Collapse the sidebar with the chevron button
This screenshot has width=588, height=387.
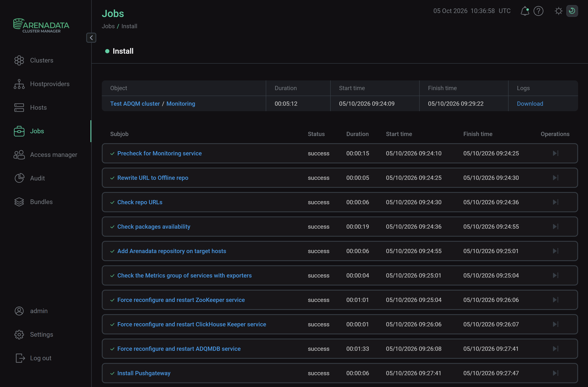click(91, 38)
